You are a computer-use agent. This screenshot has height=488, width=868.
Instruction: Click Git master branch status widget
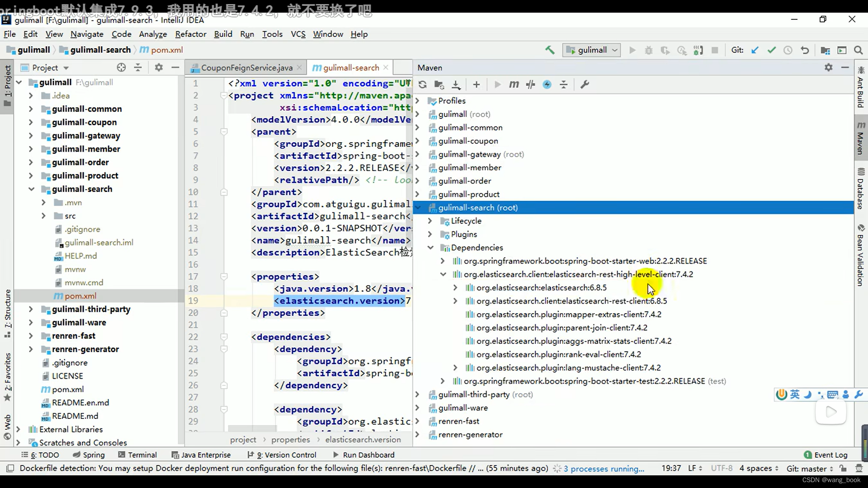click(x=810, y=469)
